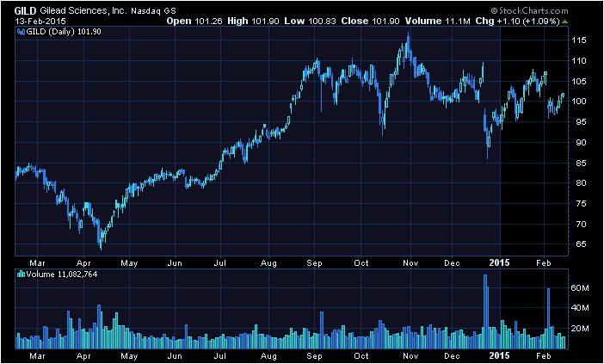
Task: Click Sep on the price chart date axis
Action: tap(315, 263)
